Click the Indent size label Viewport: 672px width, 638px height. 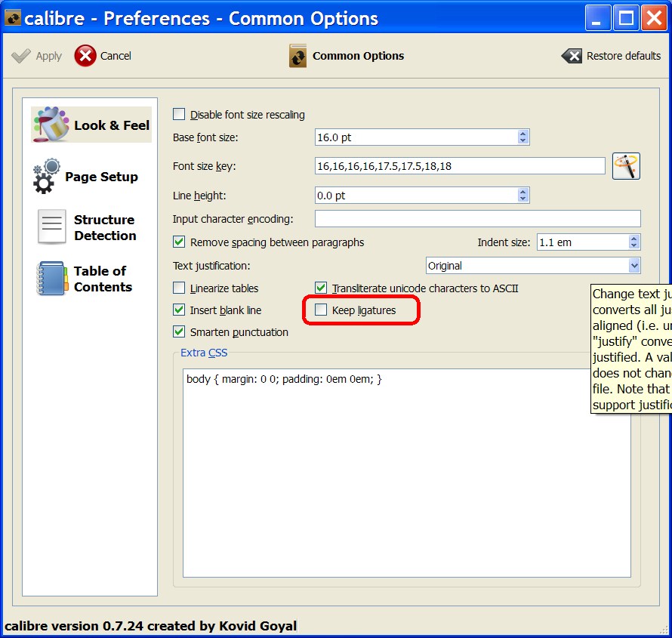(504, 242)
